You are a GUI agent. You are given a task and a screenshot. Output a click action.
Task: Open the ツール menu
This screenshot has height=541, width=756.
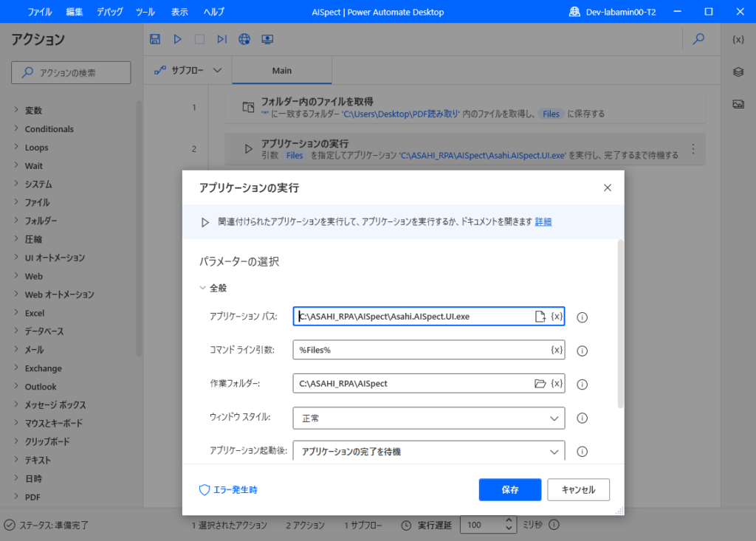[x=145, y=12]
